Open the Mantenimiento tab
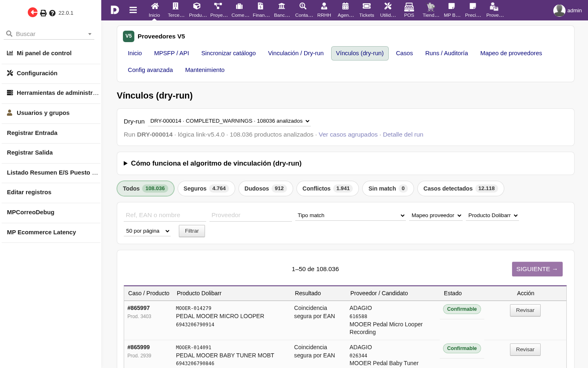 tap(205, 70)
